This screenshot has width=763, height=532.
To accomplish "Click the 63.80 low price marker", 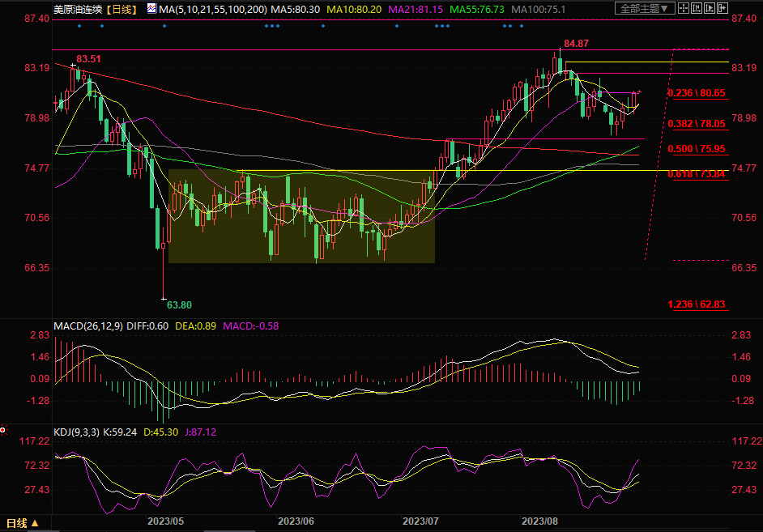I will pyautogui.click(x=179, y=305).
